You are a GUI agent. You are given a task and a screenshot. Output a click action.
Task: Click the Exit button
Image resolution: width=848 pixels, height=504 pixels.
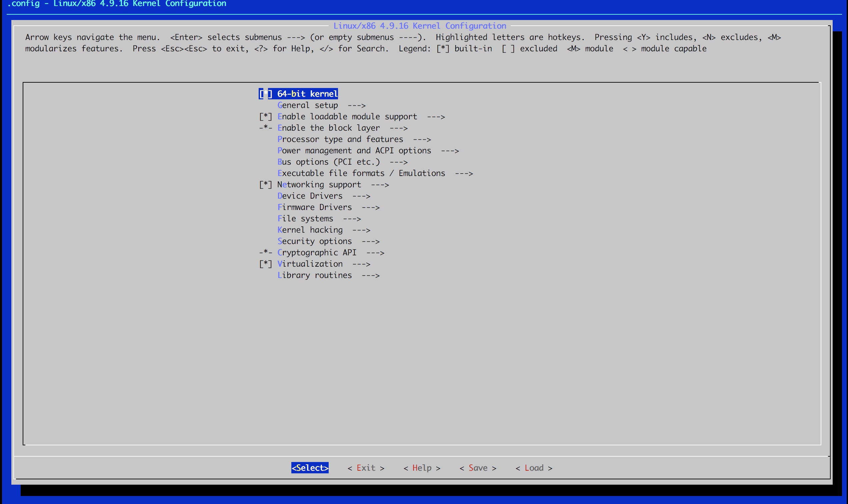tap(366, 468)
